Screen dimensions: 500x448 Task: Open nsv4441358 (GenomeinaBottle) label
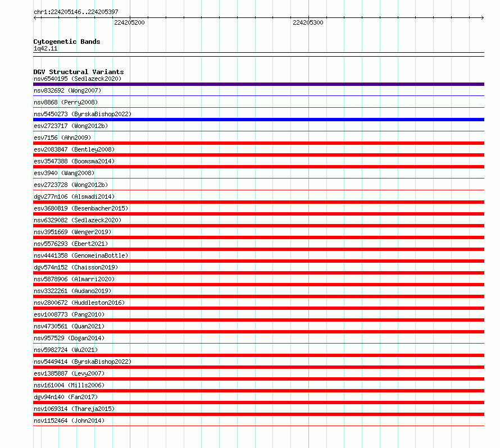81,255
